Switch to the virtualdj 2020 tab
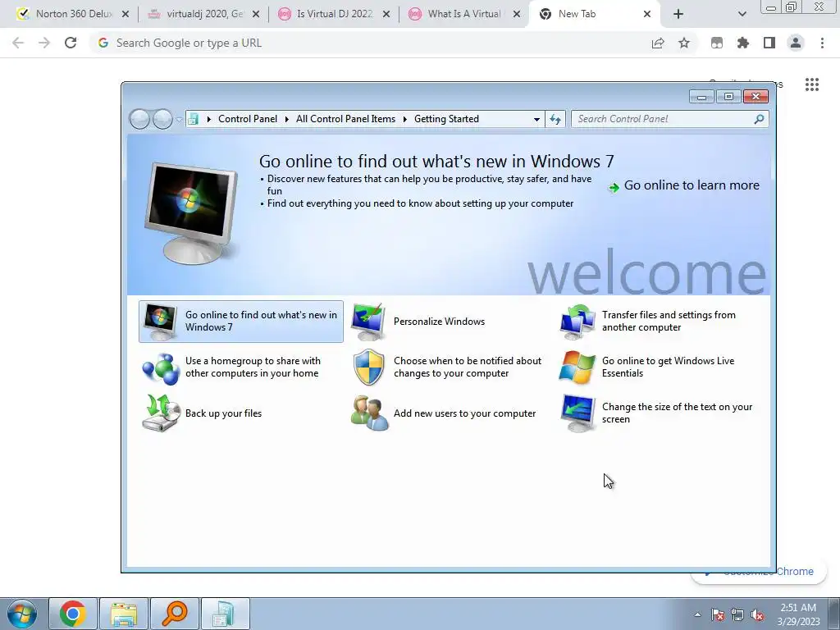The height and width of the screenshot is (630, 840). click(204, 14)
